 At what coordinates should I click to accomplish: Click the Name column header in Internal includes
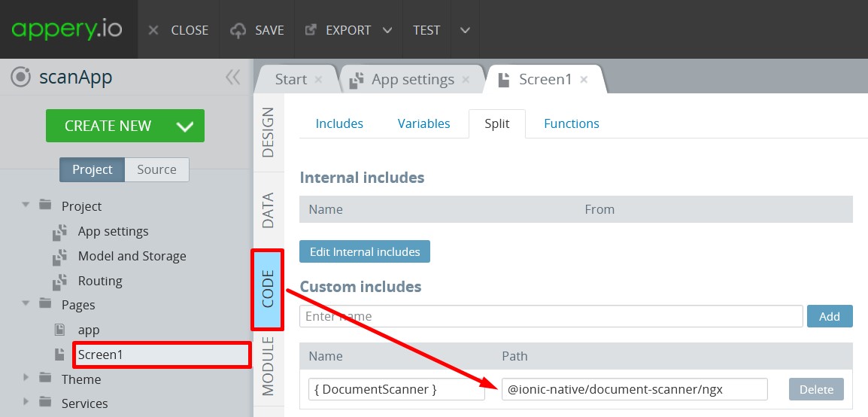[326, 209]
